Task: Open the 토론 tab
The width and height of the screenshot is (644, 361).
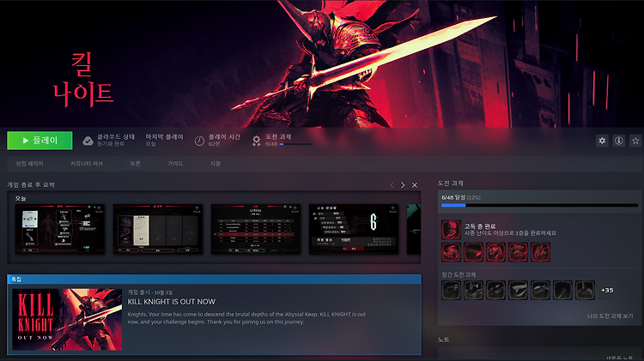Action: 135,163
